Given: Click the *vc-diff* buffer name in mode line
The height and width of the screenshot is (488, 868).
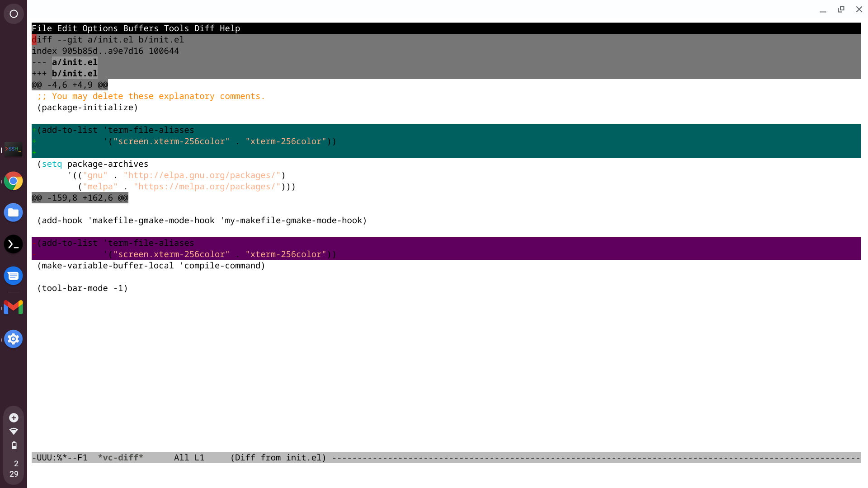Looking at the screenshot, I should (120, 458).
